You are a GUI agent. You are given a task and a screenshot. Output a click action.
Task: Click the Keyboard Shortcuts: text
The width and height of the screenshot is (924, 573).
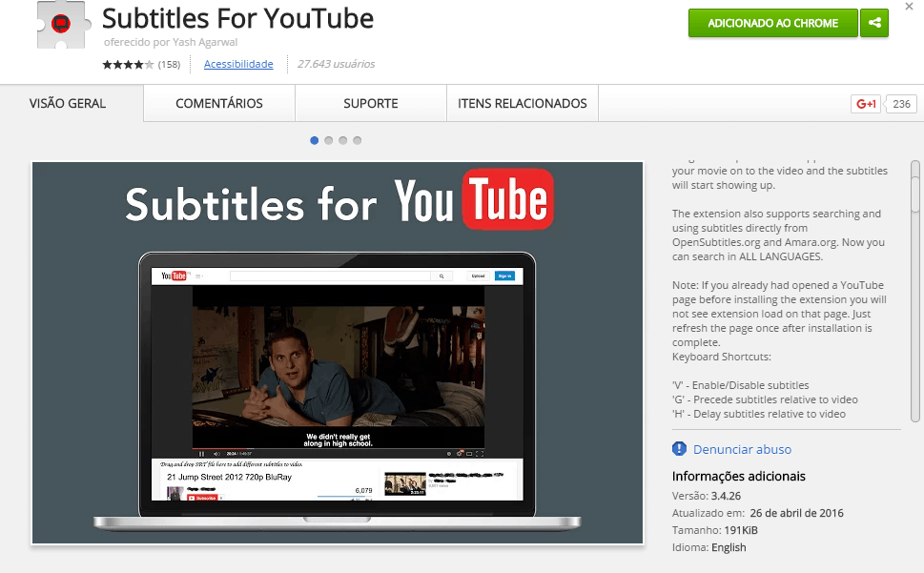(721, 357)
